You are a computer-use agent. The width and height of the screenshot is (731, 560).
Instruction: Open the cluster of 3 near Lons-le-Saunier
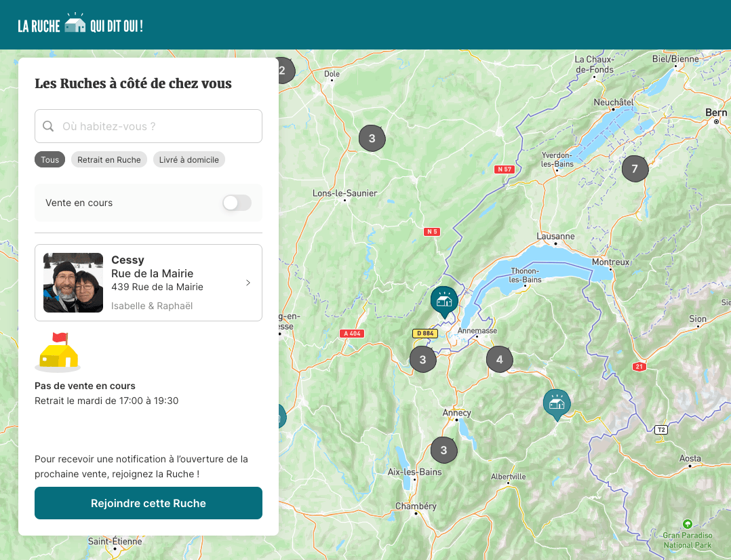point(372,138)
